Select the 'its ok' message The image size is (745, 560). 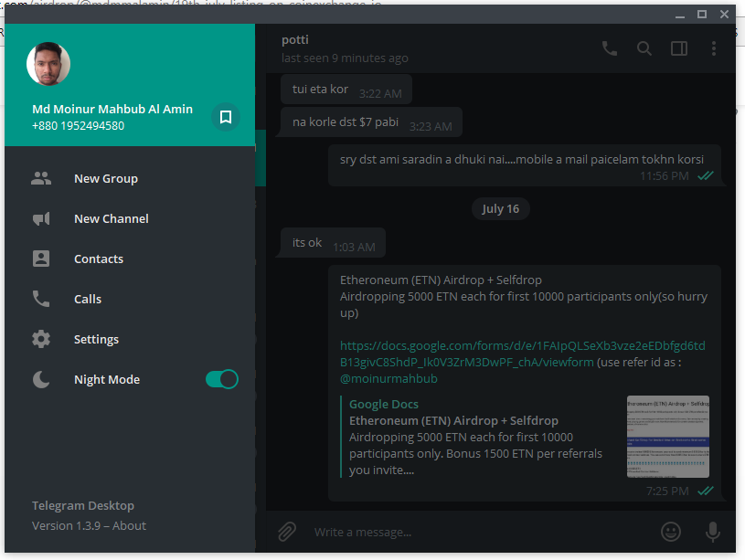[x=333, y=243]
